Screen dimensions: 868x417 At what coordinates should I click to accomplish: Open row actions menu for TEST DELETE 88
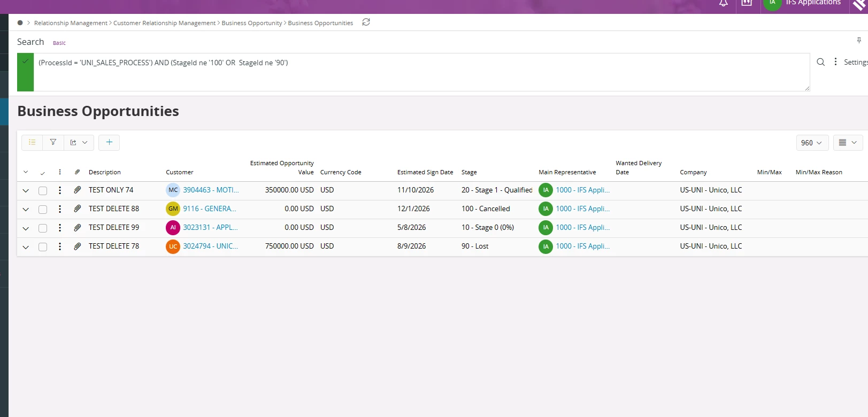(x=60, y=209)
